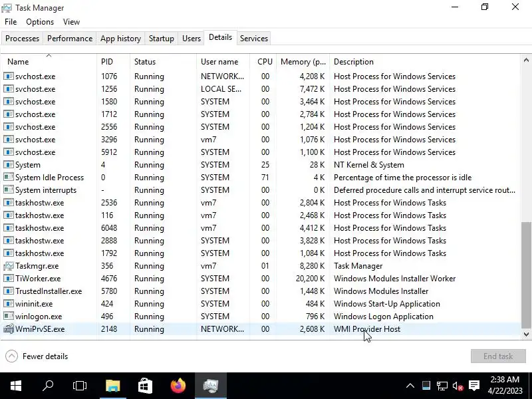Select the System process row name
Viewport: 532px width, 399px height.
(x=28, y=165)
